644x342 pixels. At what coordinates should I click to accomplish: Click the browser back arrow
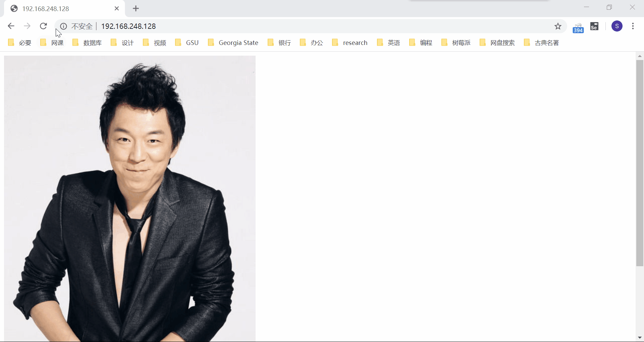click(x=11, y=26)
